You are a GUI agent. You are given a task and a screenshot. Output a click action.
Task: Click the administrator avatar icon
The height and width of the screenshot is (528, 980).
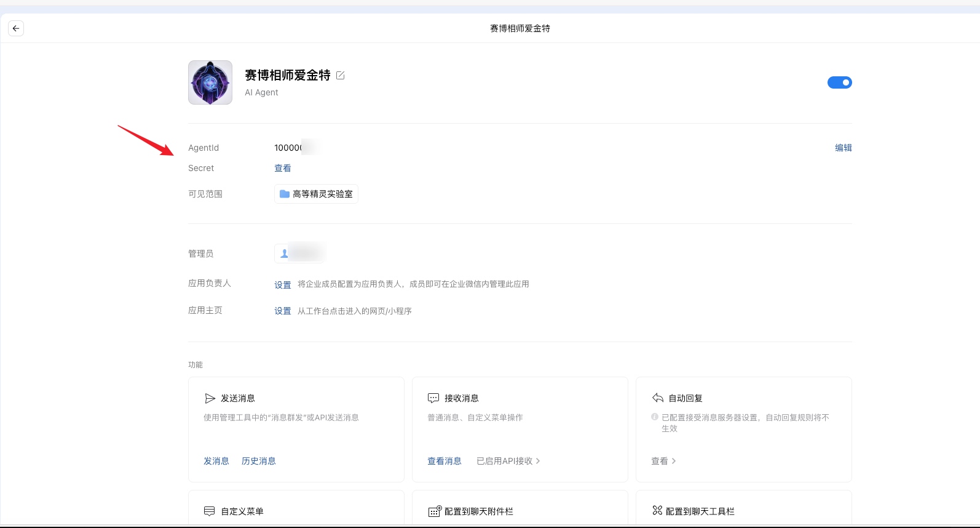tap(284, 254)
